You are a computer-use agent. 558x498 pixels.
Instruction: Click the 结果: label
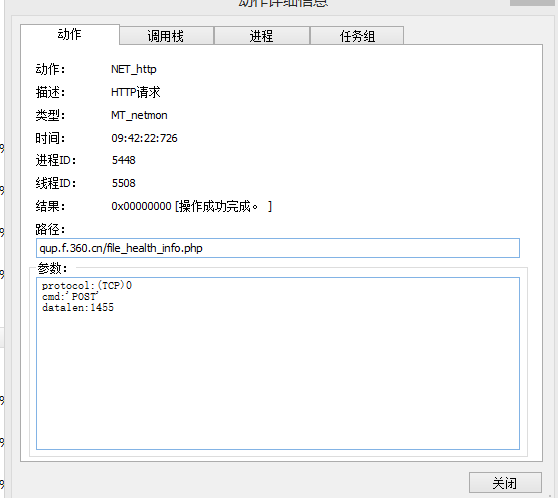pos(50,206)
